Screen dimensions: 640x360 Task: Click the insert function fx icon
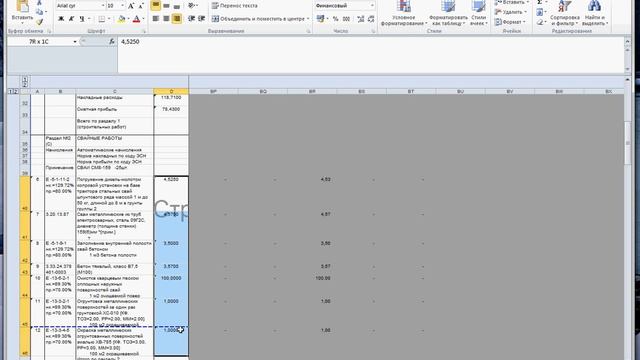111,42
